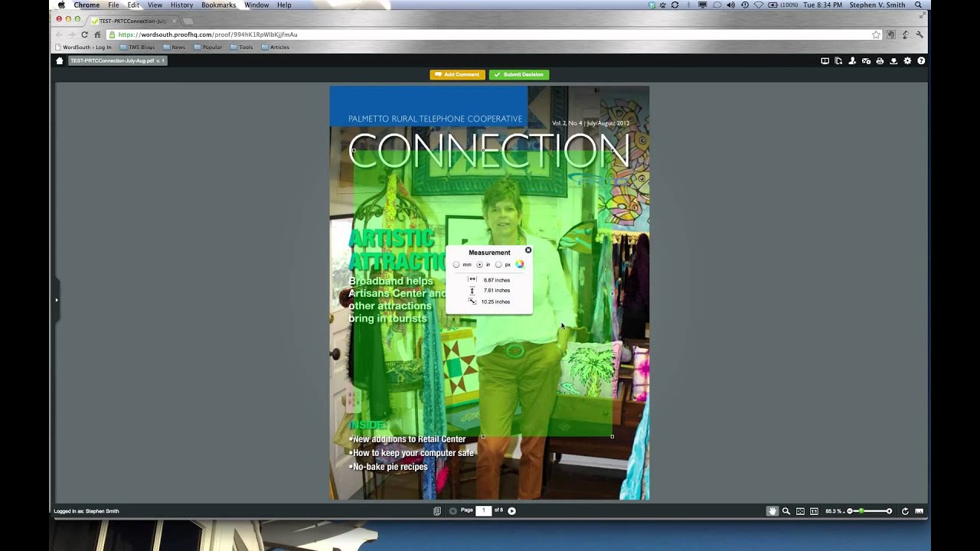Open the page thumbnails panel icon

point(437,511)
